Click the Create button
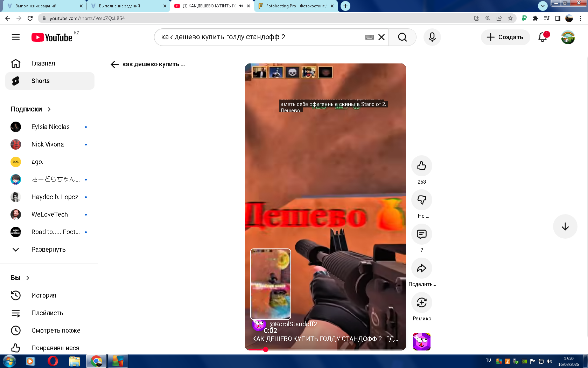This screenshot has width=588, height=368. click(x=505, y=37)
